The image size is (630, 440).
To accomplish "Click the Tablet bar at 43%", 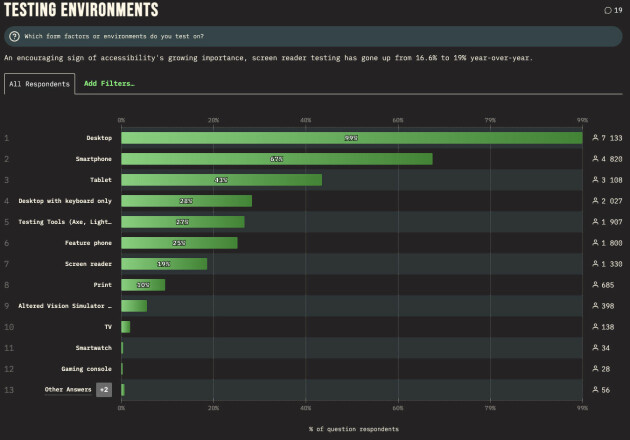I will (x=221, y=180).
